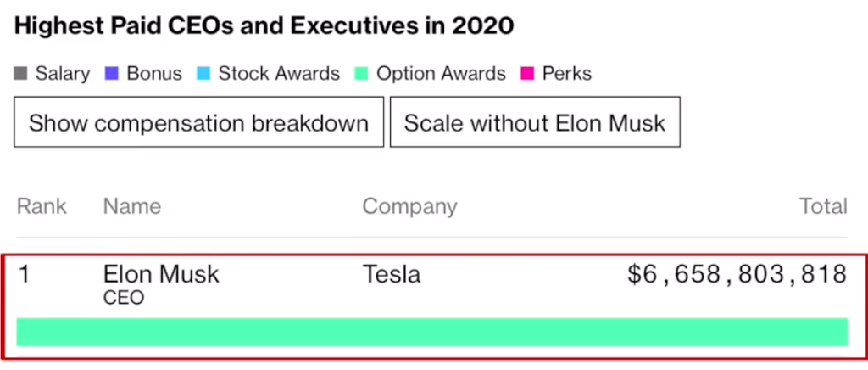Click the gray Salary legend swatch

[x=21, y=74]
